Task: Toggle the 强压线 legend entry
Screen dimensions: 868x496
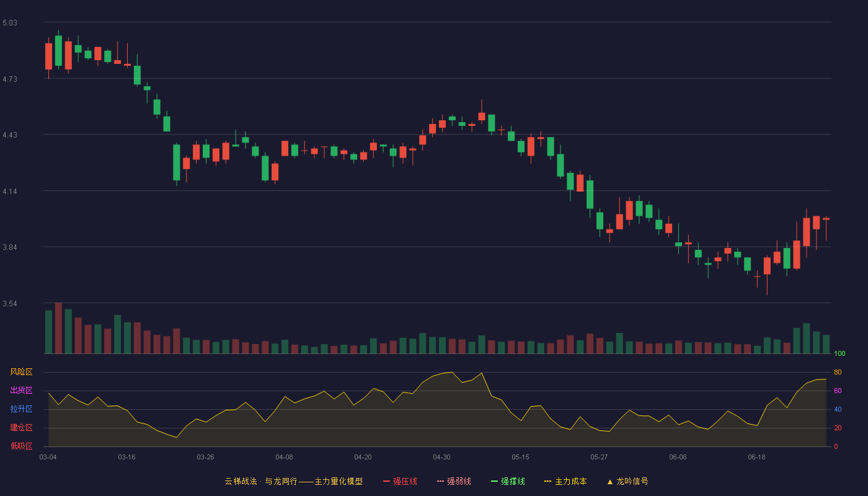Action: click(x=400, y=481)
